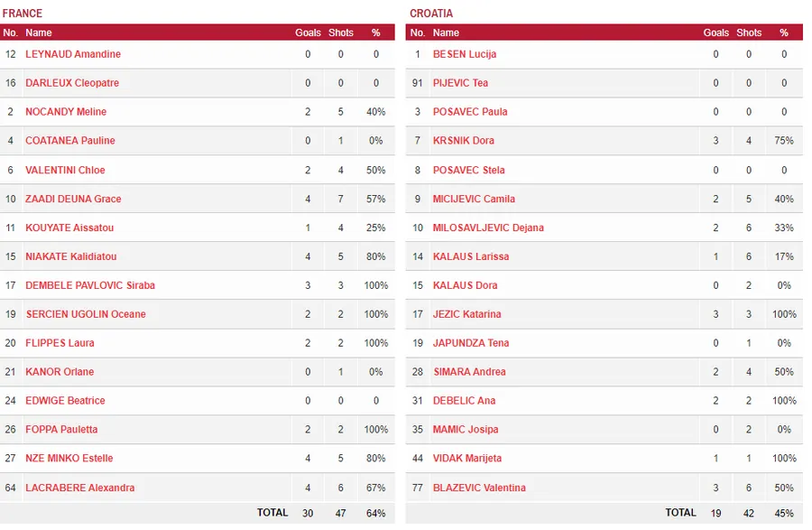Open BLAZEVIC Valentina player link
Screen dimensions: 812x530
(x=479, y=488)
